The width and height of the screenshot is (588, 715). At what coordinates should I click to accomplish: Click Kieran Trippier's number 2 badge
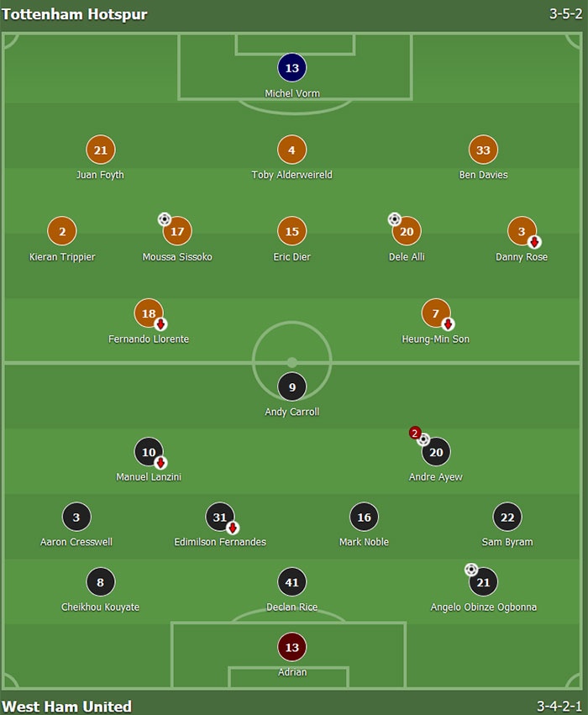pos(62,231)
